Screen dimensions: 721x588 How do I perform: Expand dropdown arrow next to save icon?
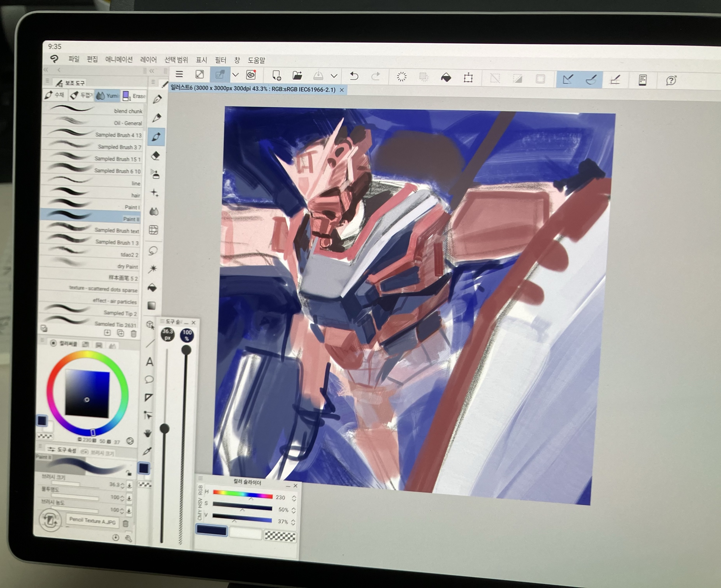coord(334,76)
